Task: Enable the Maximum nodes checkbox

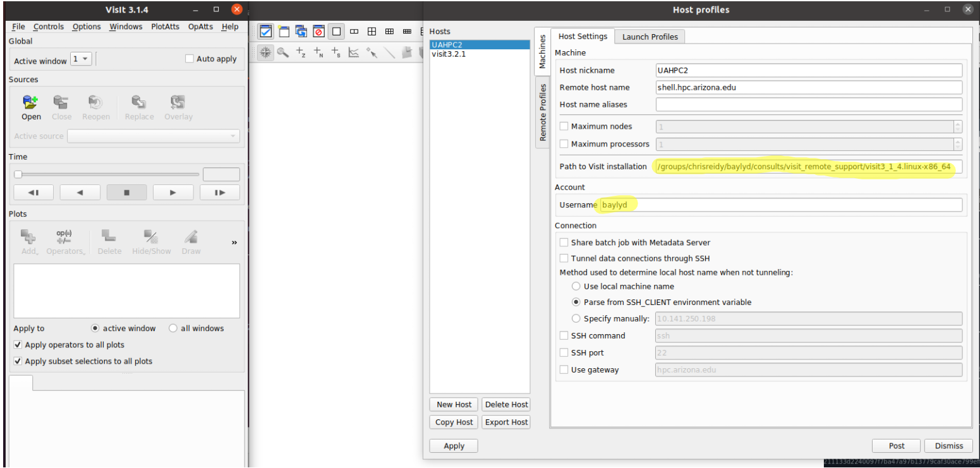Action: tap(564, 126)
